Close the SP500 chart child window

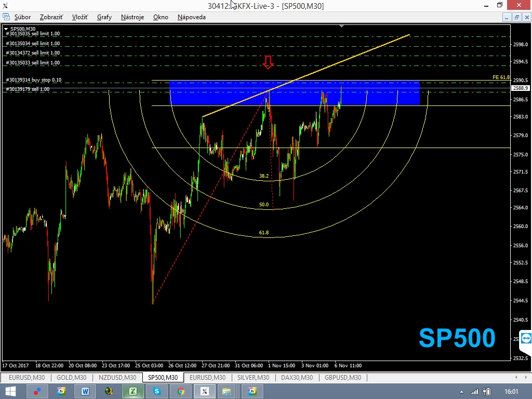pos(527,17)
